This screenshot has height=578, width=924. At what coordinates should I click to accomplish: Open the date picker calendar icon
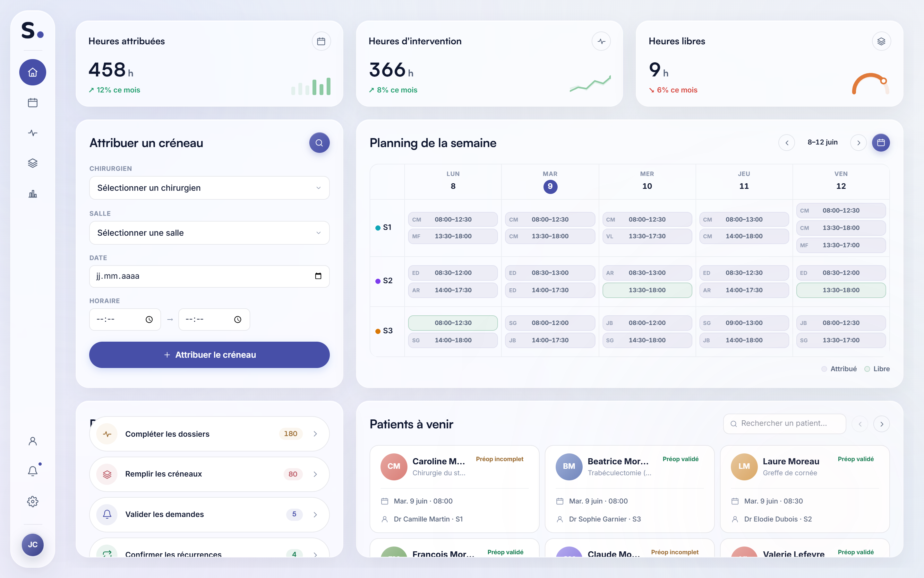click(x=318, y=276)
